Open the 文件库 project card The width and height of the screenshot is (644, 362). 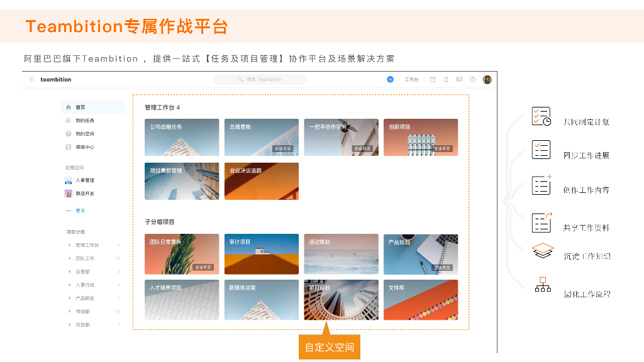[421, 300]
